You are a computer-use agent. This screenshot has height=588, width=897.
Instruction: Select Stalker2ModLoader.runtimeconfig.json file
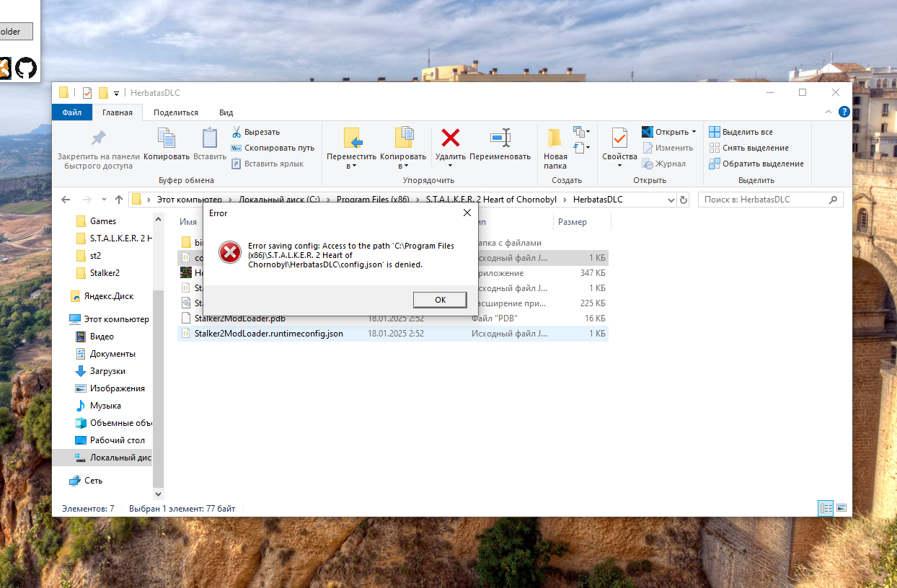(393, 334)
